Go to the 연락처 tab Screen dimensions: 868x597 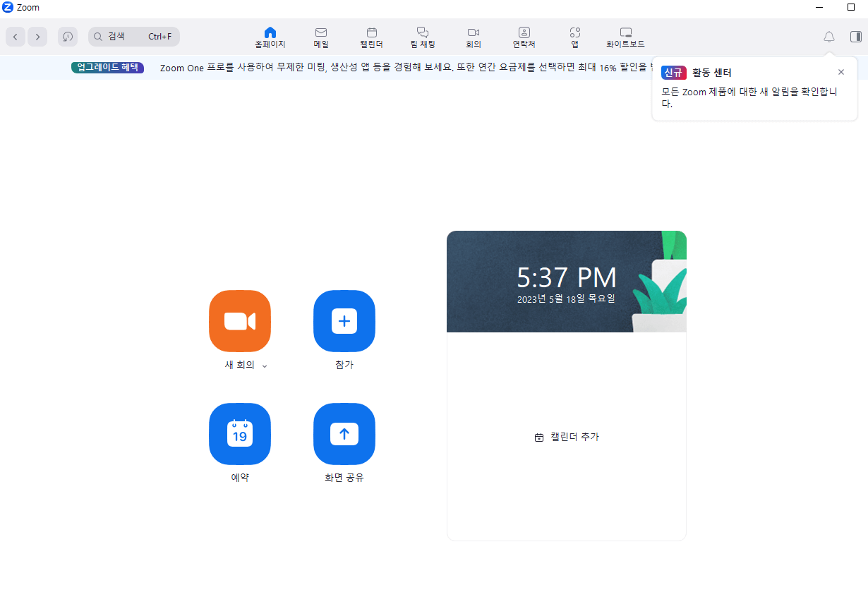tap(524, 37)
